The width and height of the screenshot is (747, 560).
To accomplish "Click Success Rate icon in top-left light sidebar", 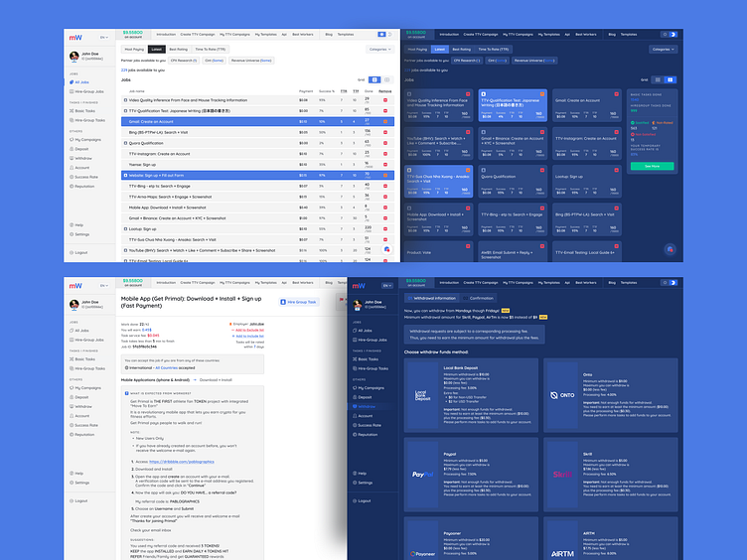I will [72, 177].
